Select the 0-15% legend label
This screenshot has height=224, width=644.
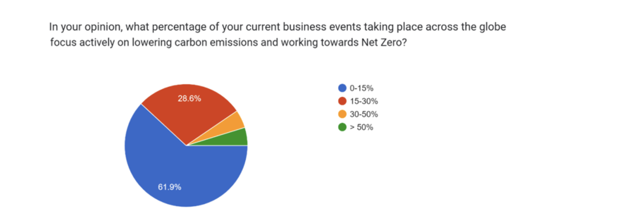pos(361,88)
